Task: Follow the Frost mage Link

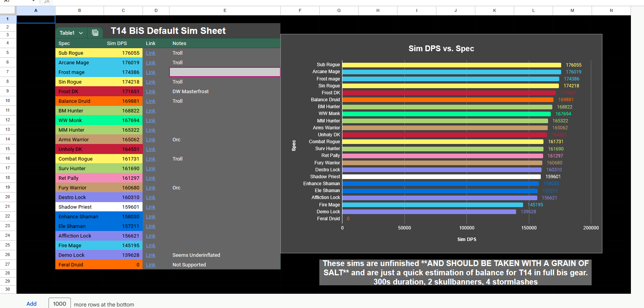Action: coord(151,72)
